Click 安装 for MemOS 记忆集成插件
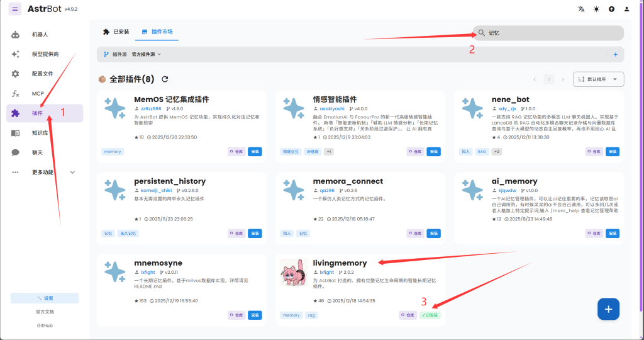 255,151
